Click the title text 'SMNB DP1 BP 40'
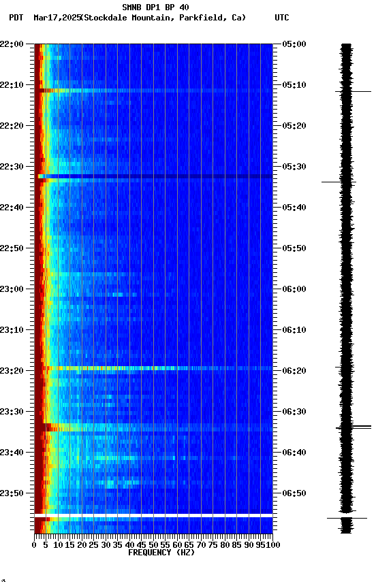The width and height of the screenshot is (376, 588). pos(155,7)
